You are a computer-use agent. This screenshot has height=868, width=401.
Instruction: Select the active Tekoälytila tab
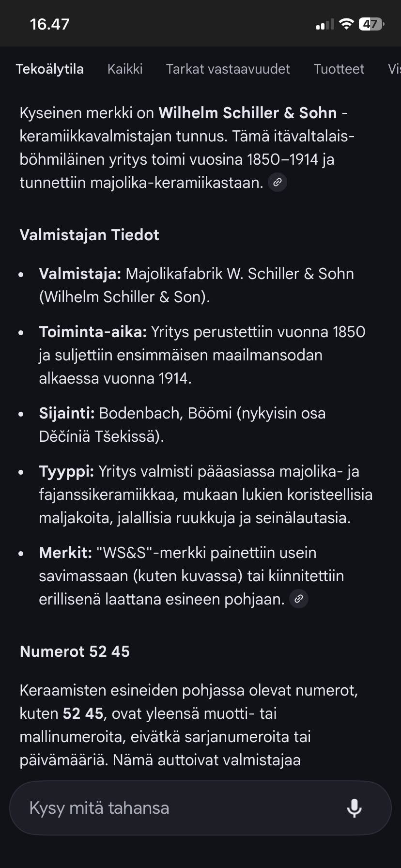click(x=50, y=69)
